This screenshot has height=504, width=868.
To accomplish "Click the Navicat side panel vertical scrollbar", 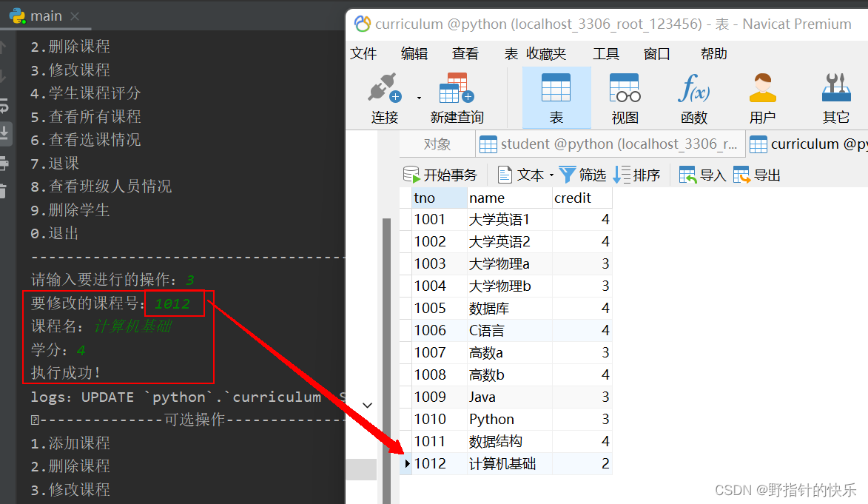I will [x=386, y=360].
